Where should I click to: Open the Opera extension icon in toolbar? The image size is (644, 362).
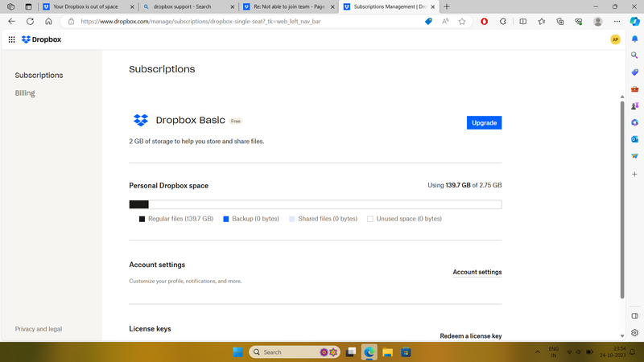[x=484, y=22]
